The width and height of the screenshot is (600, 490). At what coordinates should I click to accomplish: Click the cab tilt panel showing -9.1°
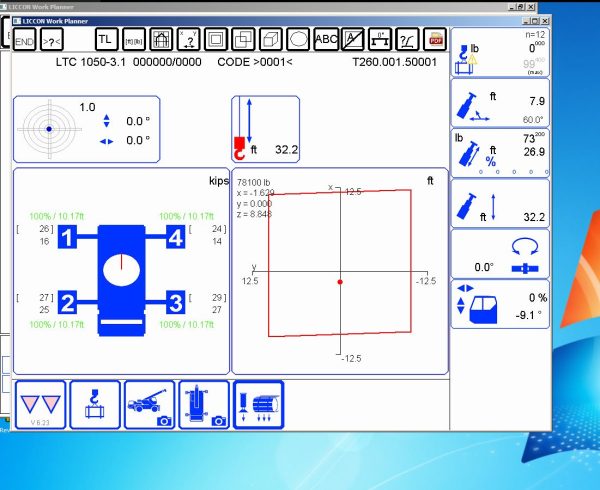pos(500,304)
